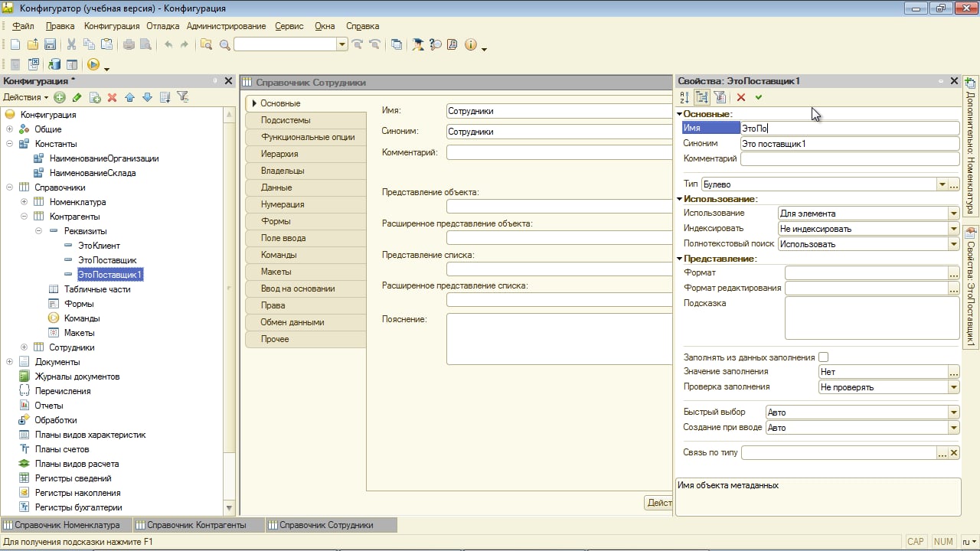Open the Индексировать dropdown

(x=953, y=229)
